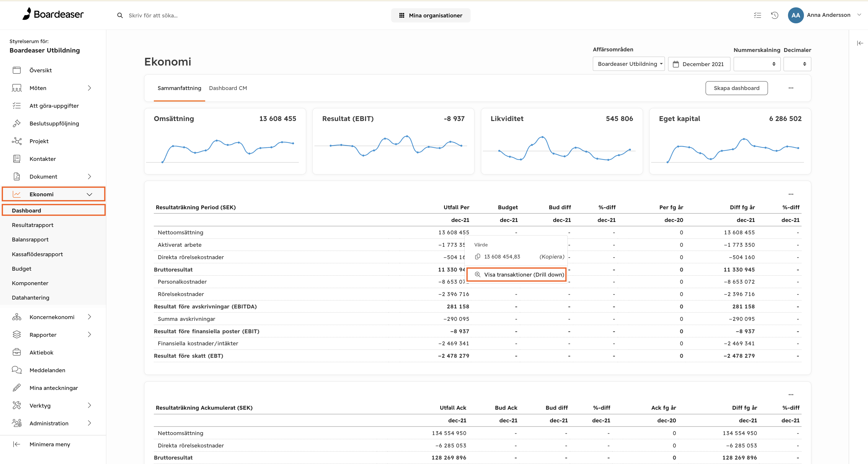868x464 pixels.
Task: Click the search magnifier icon
Action: pos(120,16)
